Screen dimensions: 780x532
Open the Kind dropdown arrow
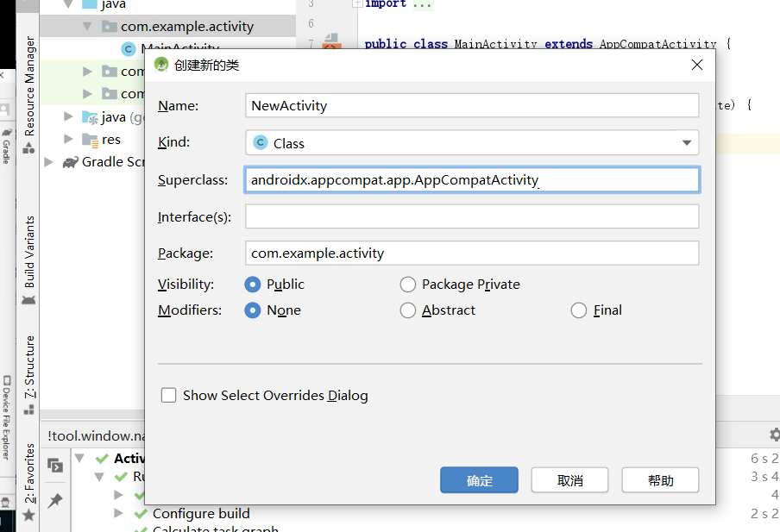(x=687, y=143)
